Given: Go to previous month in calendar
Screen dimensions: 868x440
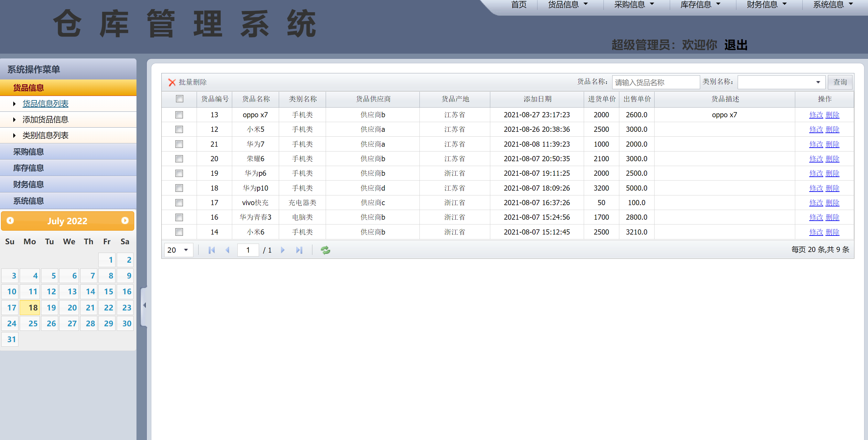Looking at the screenshot, I should (10, 221).
